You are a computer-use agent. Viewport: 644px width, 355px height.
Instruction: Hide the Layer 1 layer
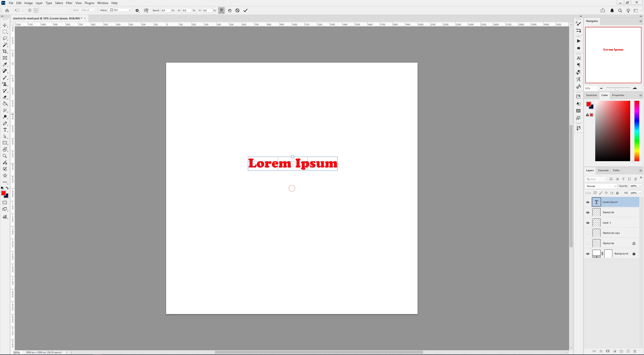[588, 223]
